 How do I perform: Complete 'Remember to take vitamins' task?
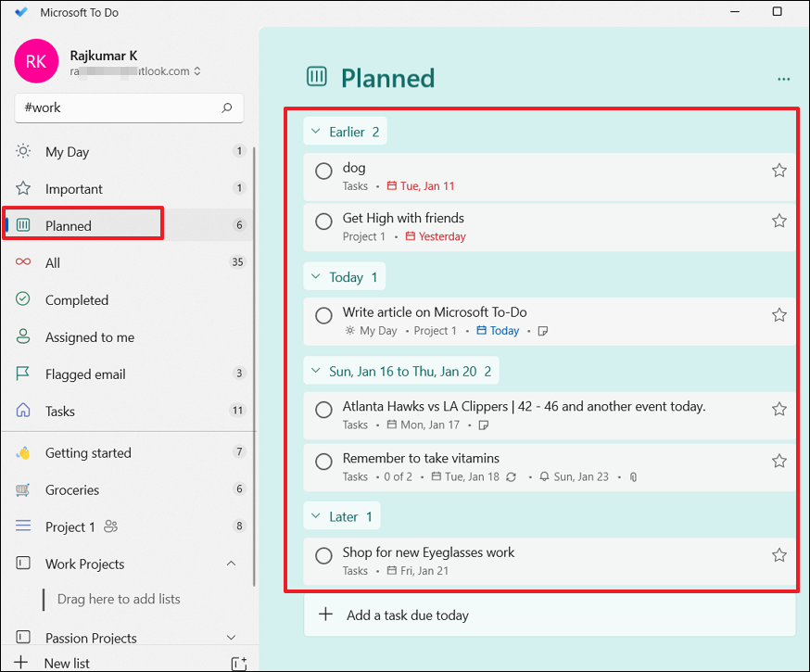323,462
